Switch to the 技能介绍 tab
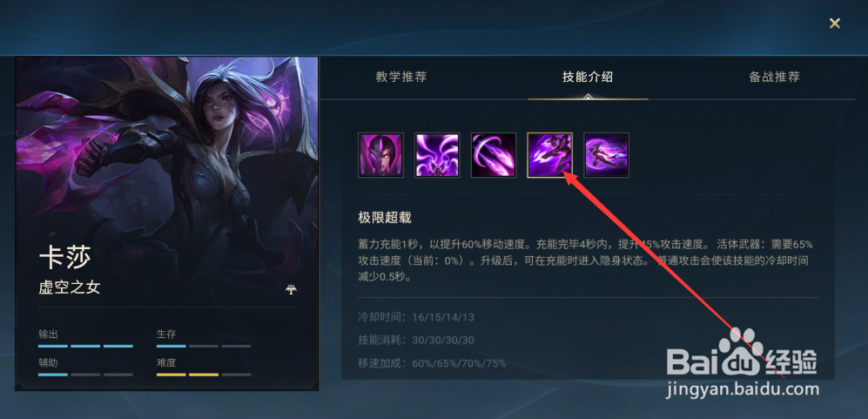 click(588, 77)
